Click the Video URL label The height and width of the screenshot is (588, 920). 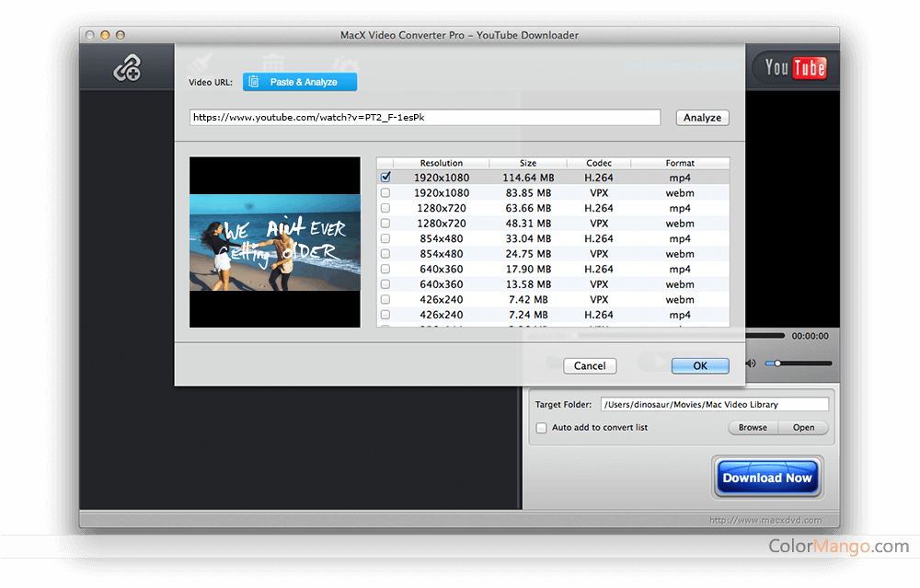pos(211,82)
